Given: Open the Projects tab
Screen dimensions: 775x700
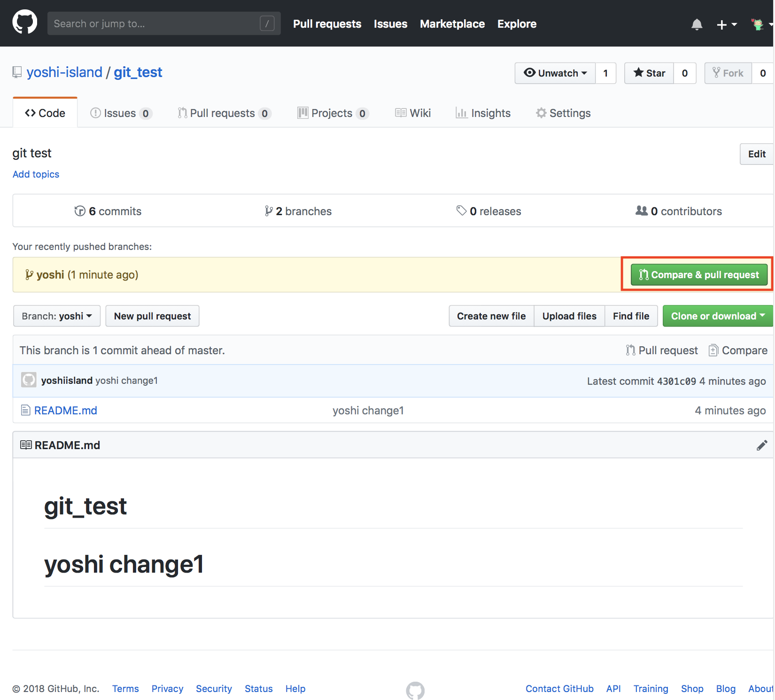Looking at the screenshot, I should [333, 113].
